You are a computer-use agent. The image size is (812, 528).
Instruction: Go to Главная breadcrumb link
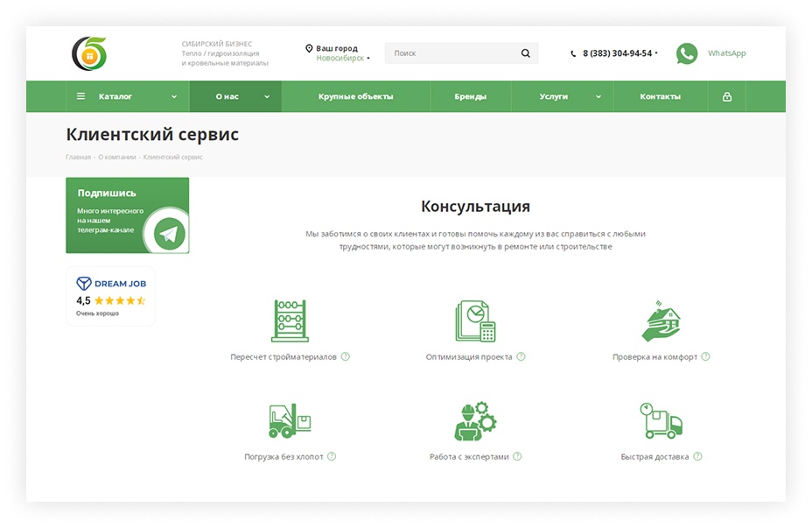78,157
